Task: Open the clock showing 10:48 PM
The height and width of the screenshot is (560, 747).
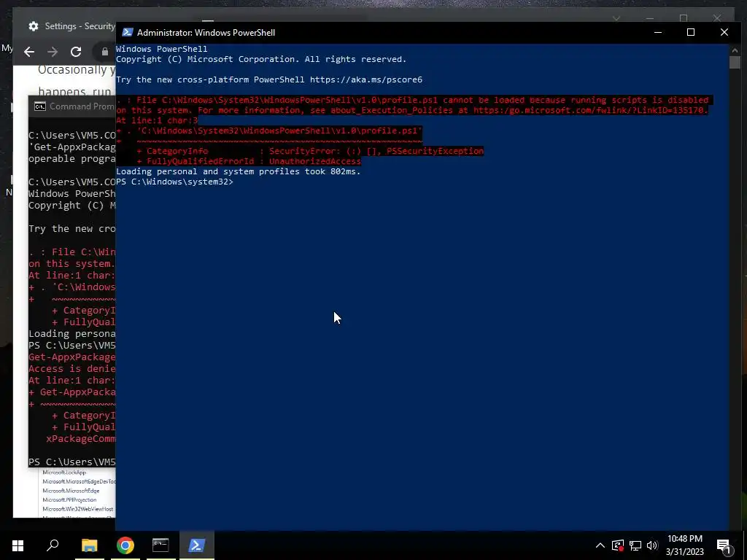Action: click(684, 539)
